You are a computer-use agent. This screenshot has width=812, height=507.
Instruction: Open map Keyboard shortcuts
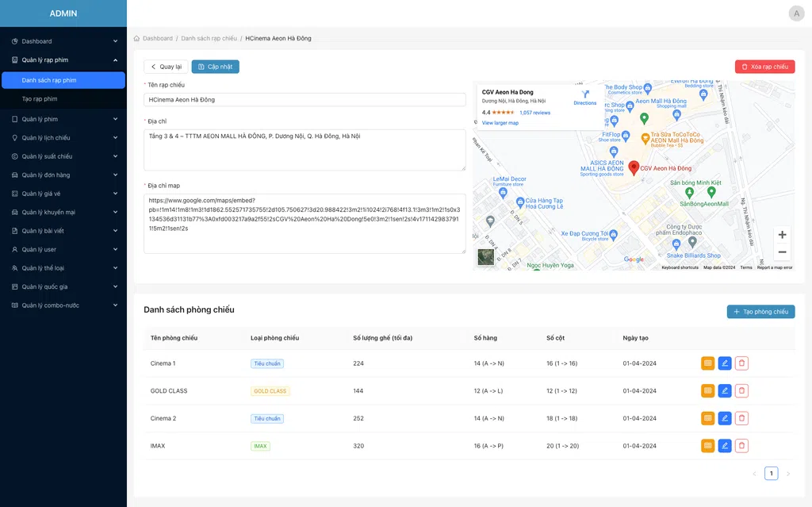680,267
